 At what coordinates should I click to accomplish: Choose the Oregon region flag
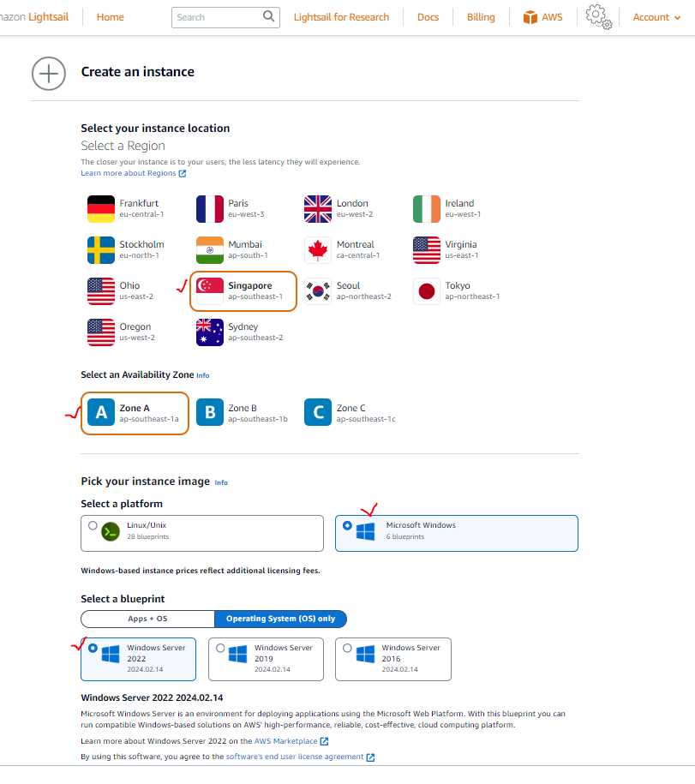(100, 332)
